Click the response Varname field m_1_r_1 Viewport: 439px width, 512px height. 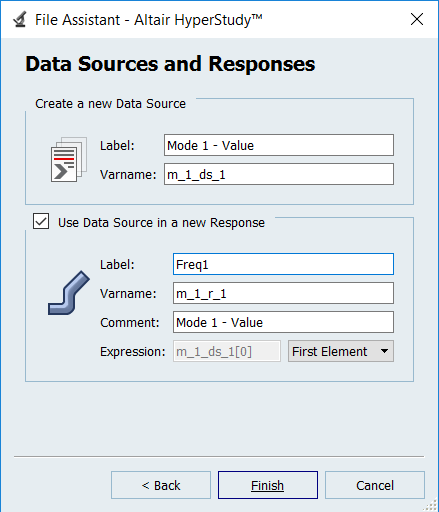(x=283, y=293)
